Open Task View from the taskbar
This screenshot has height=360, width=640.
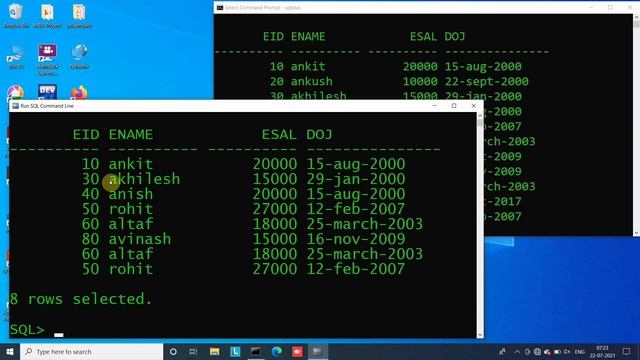click(193, 351)
